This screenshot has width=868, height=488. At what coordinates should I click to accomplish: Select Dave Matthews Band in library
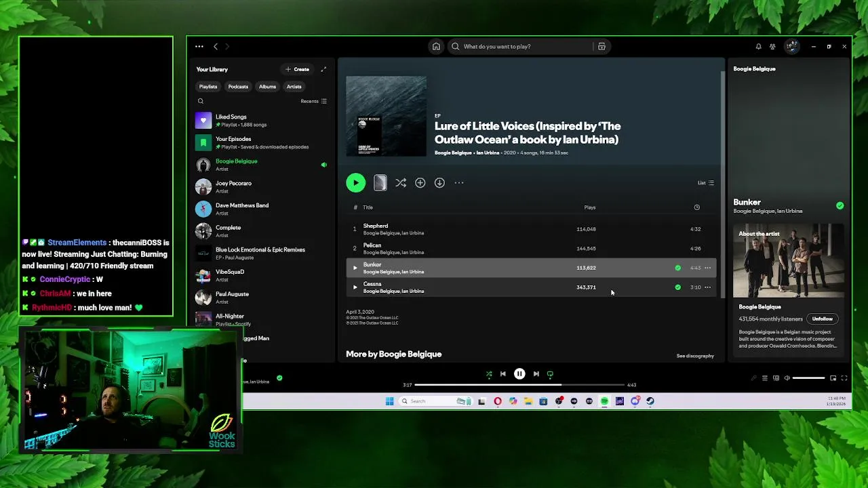coord(262,209)
